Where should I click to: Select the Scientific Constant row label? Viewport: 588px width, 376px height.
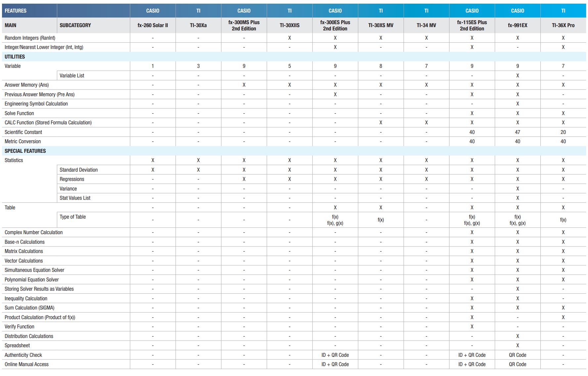[x=23, y=132]
